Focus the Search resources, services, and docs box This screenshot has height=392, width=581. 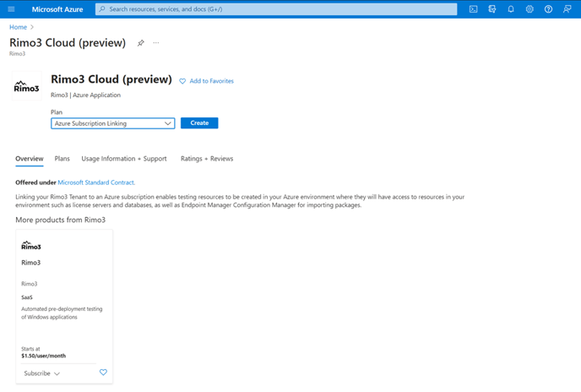(x=276, y=9)
